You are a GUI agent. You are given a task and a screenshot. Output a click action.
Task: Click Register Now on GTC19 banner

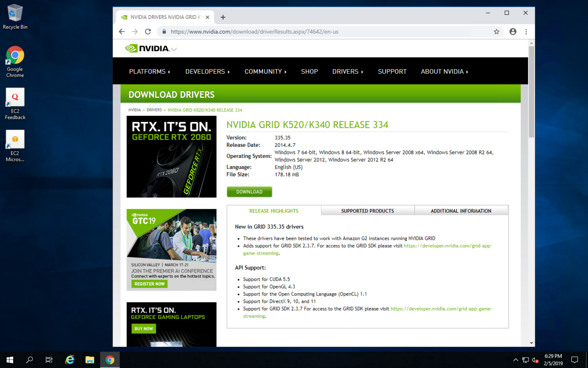149,284
